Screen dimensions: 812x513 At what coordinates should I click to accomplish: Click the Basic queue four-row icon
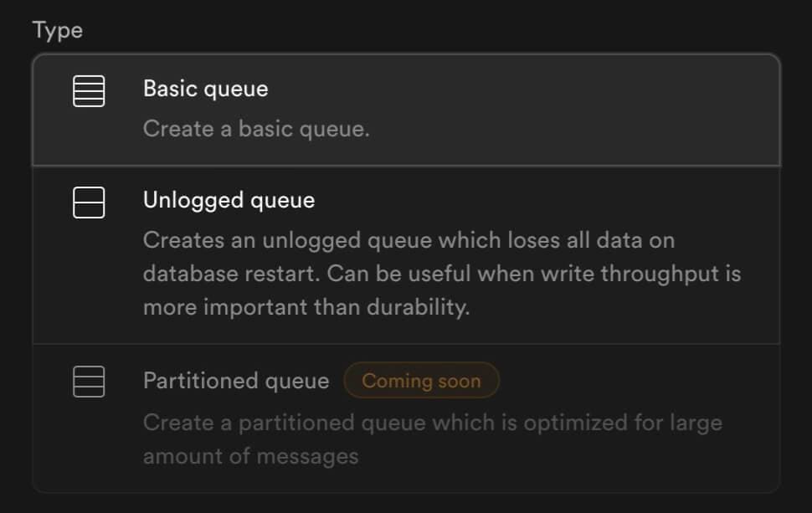(x=89, y=90)
